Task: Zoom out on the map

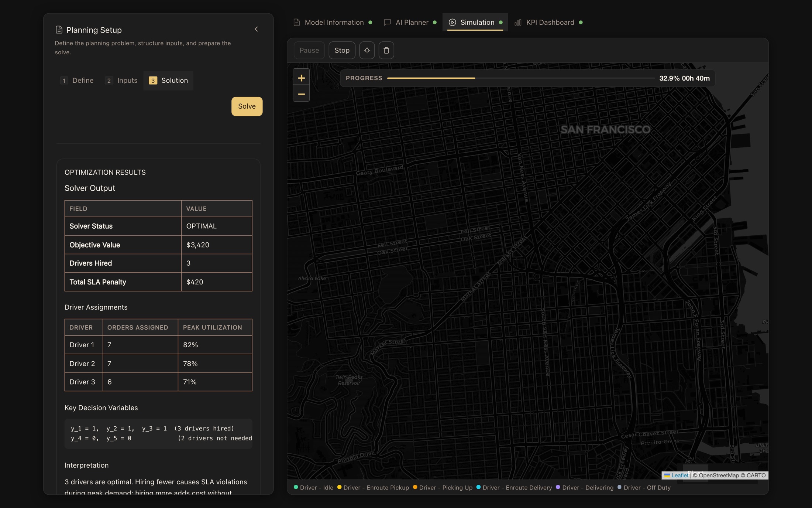Action: coord(301,94)
